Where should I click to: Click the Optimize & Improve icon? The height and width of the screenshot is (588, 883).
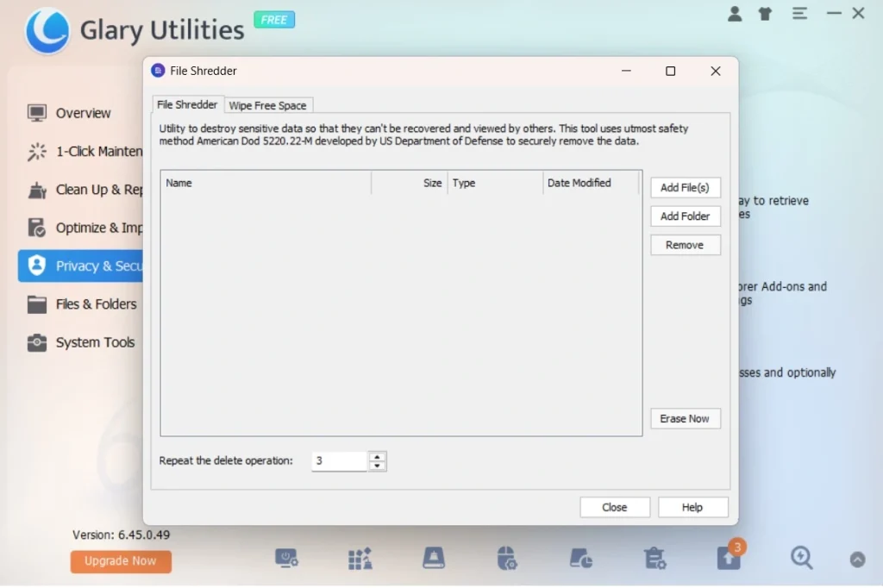37,228
